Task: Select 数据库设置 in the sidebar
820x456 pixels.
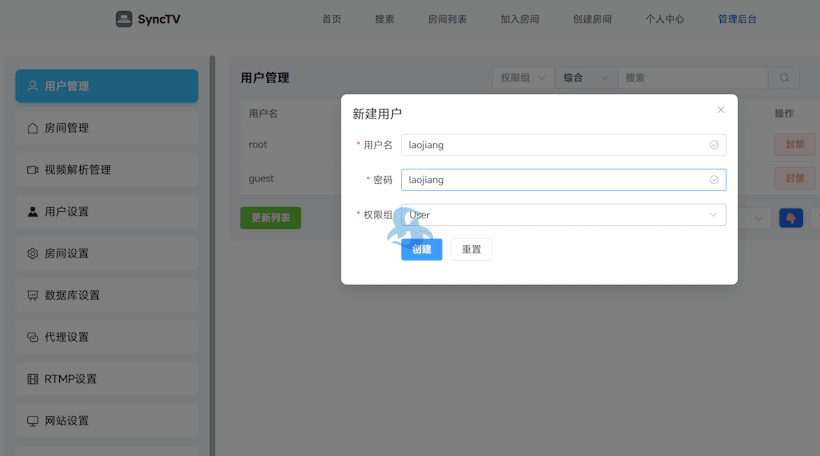Action: 107,295
